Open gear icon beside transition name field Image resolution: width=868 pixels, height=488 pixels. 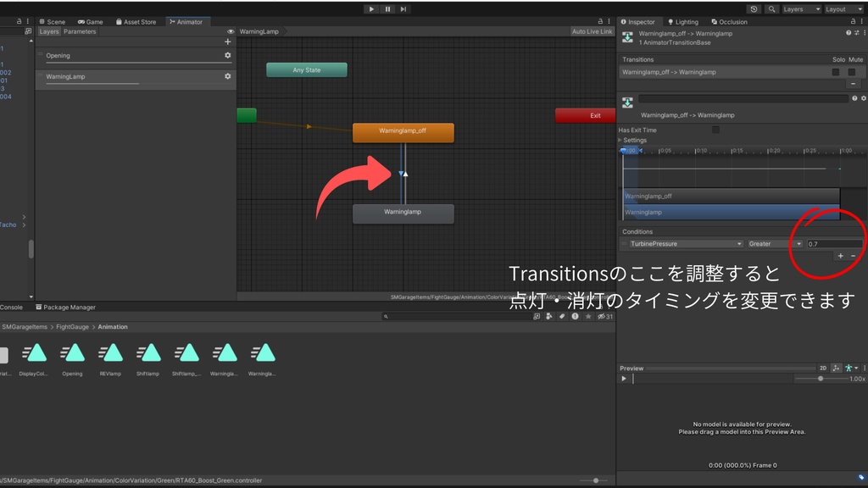pos(864,98)
